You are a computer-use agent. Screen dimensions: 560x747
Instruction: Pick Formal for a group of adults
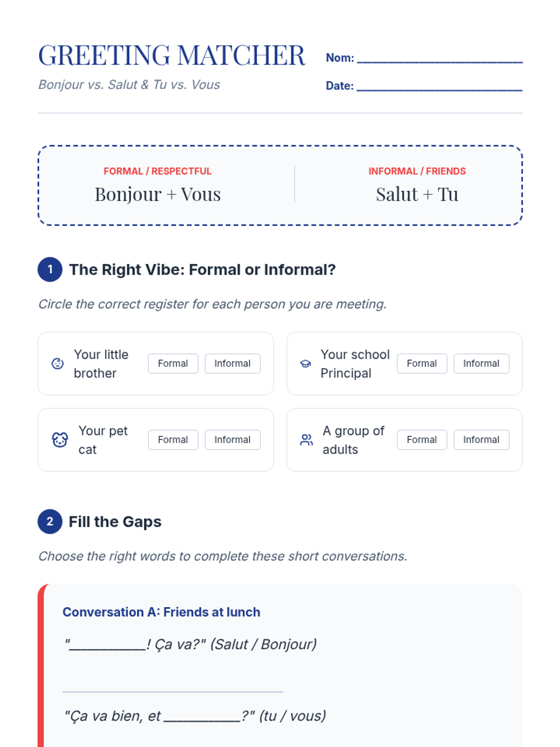(422, 440)
